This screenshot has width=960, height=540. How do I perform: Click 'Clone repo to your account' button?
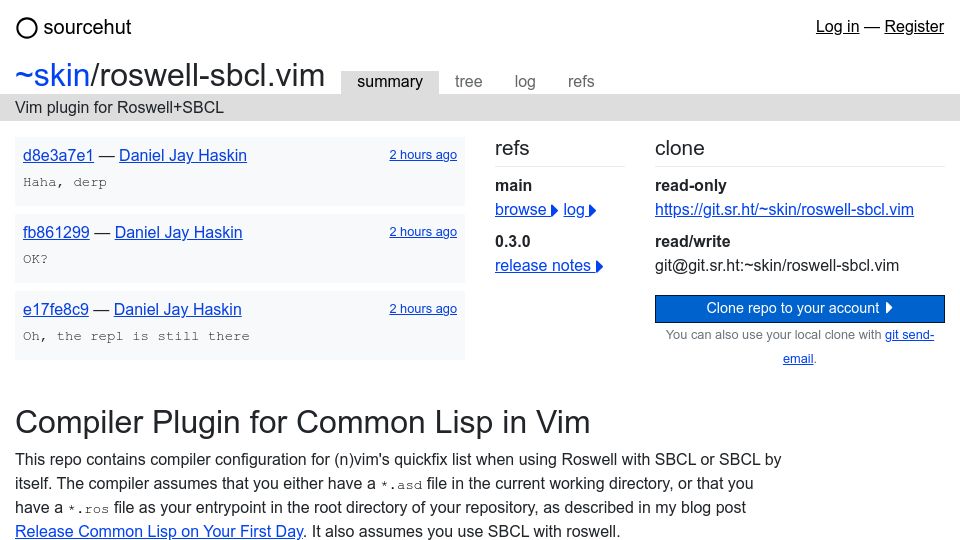800,309
